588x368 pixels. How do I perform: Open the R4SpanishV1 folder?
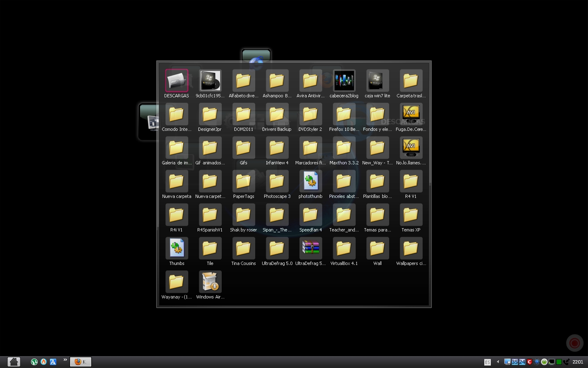(210, 215)
